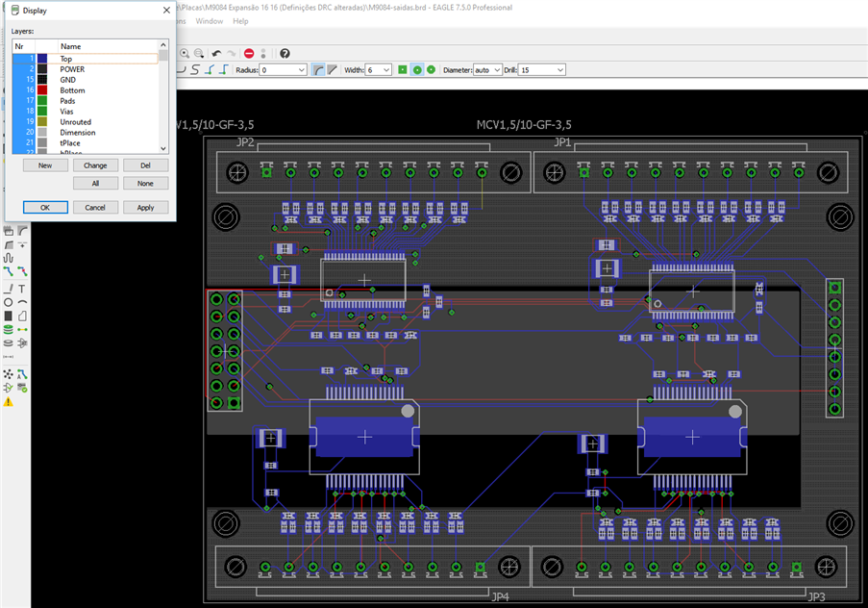Expand the Width dropdown
The width and height of the screenshot is (868, 608).
click(x=385, y=70)
